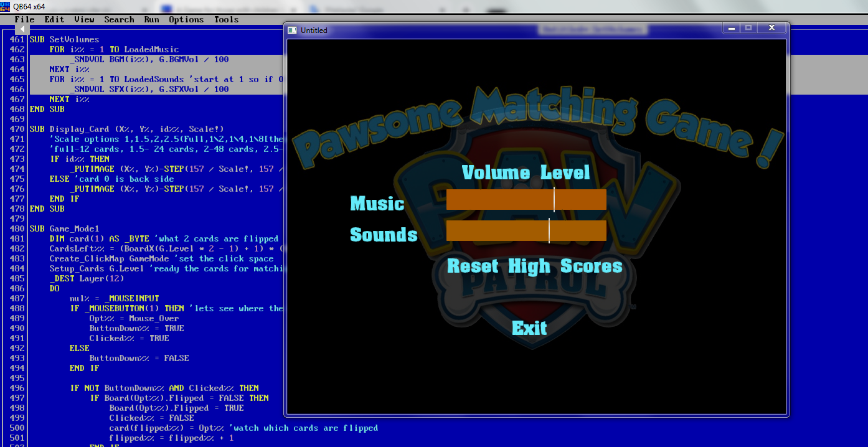Click the "Create_ClickMap GameMode" code line
The height and width of the screenshot is (447, 868).
click(161, 258)
